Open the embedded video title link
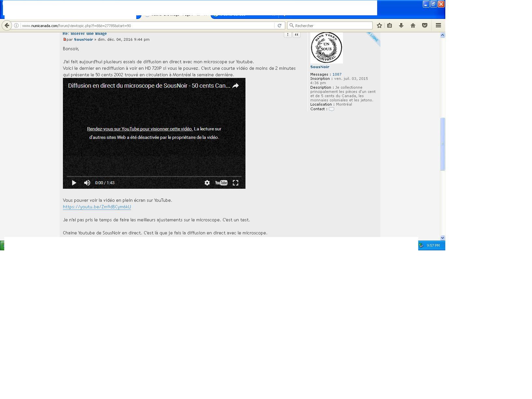Screen dimensions: 532x399 point(149,86)
